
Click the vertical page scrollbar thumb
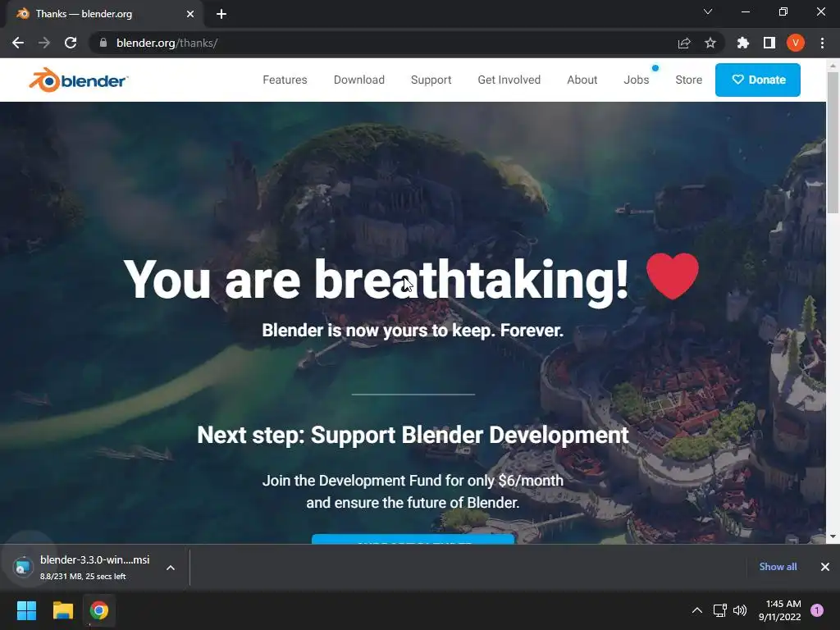pos(833,142)
